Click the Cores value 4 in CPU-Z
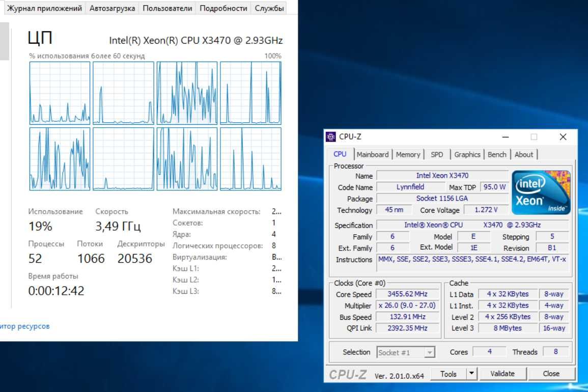This screenshot has width=588, height=392. 489,351
